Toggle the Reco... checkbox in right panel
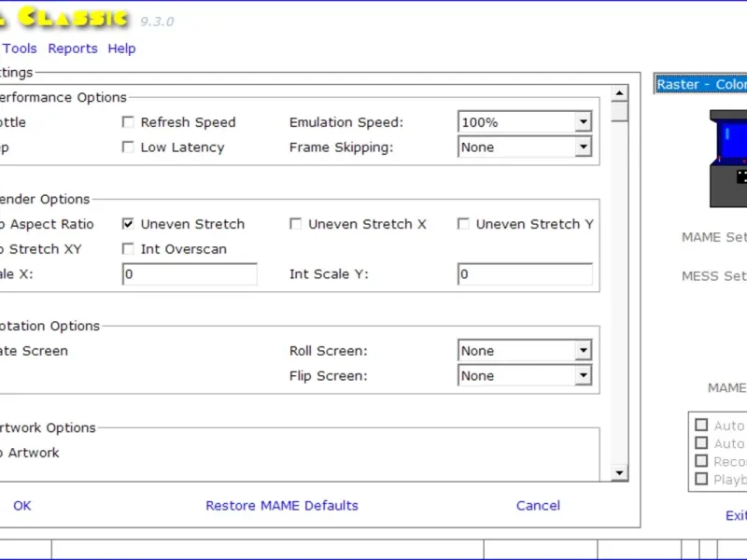This screenshot has width=747, height=560. [701, 461]
